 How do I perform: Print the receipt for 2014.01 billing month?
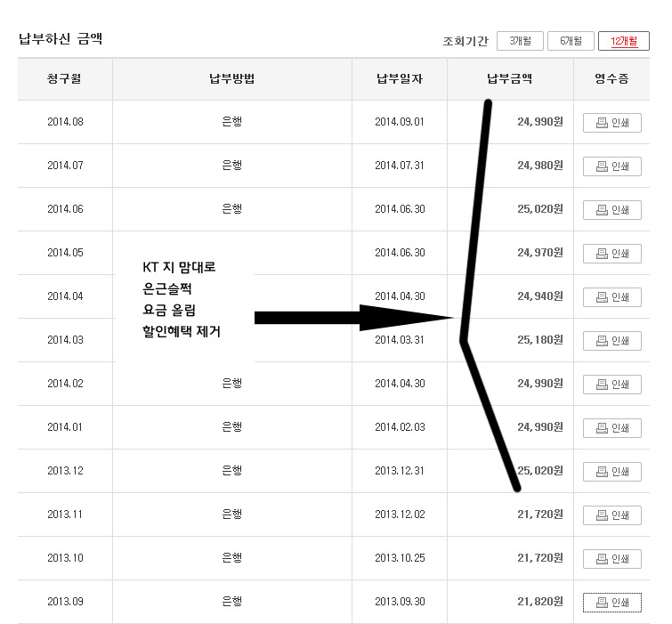(x=611, y=428)
